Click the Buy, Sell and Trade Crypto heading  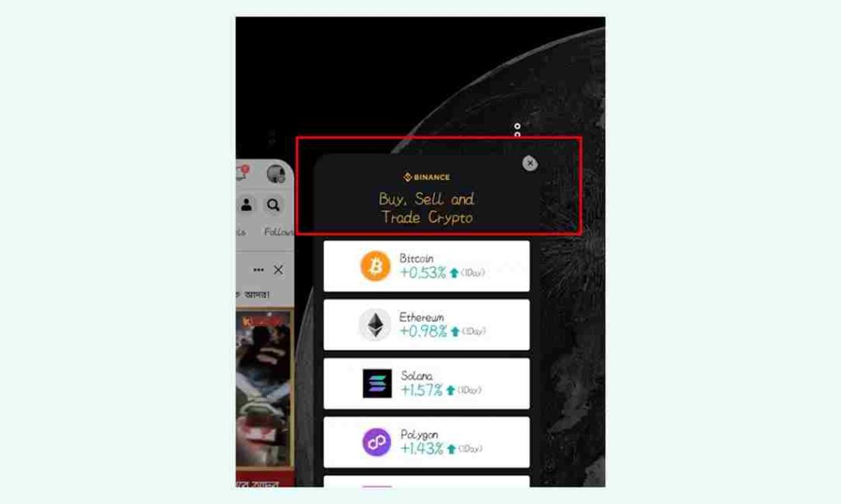(x=427, y=208)
